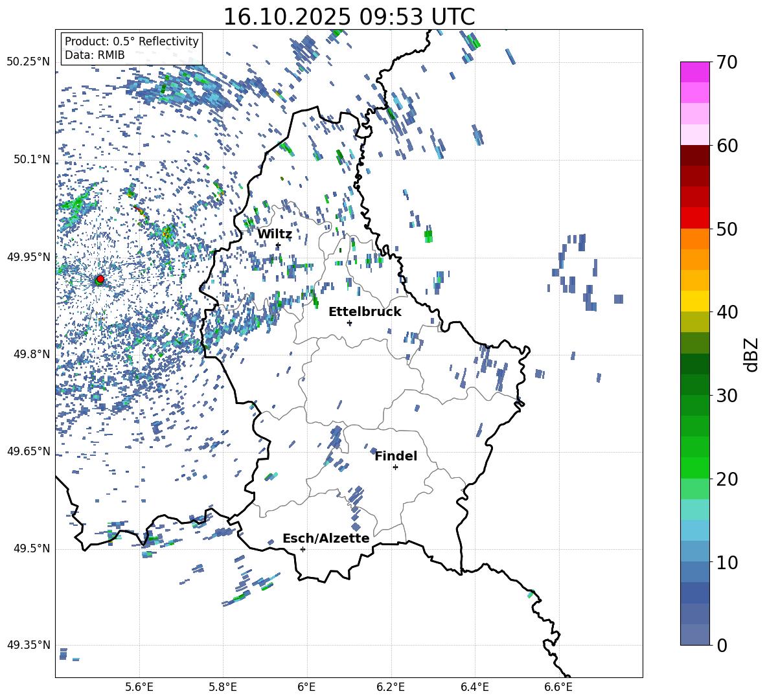Screen dimensions: 767x700
Task: Click the Ettelbruck station cross marker
Action: point(350,322)
